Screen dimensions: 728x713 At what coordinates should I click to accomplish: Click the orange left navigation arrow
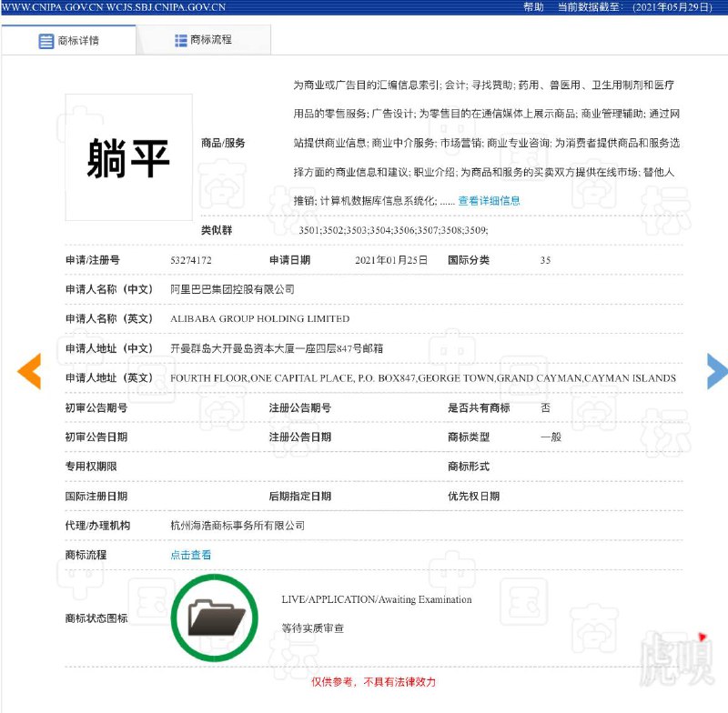point(29,372)
